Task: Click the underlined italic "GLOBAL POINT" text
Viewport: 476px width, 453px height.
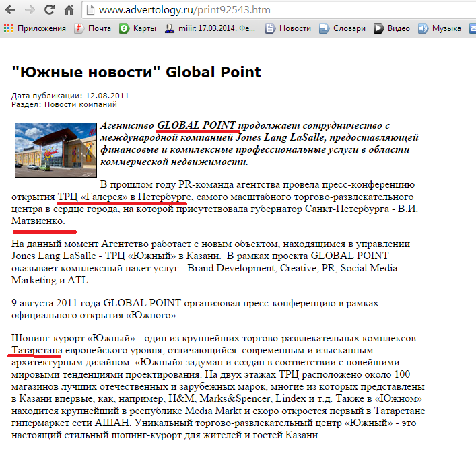Action: (196, 125)
